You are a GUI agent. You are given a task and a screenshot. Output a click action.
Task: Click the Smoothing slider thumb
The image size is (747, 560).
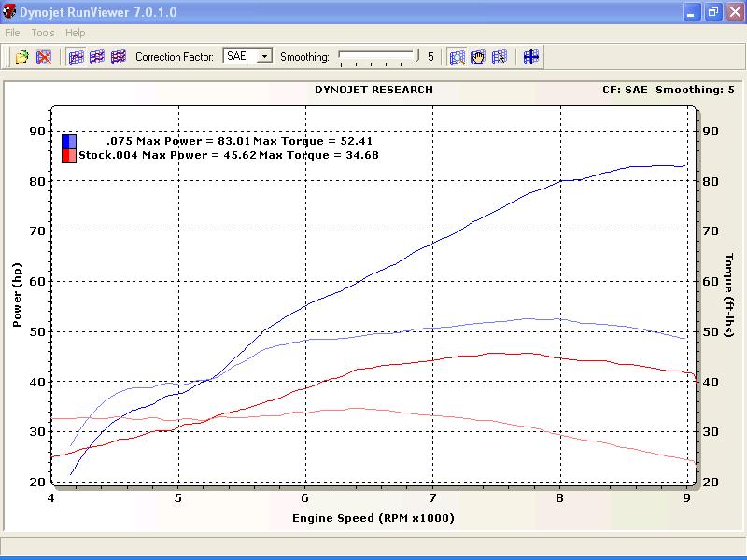click(417, 57)
